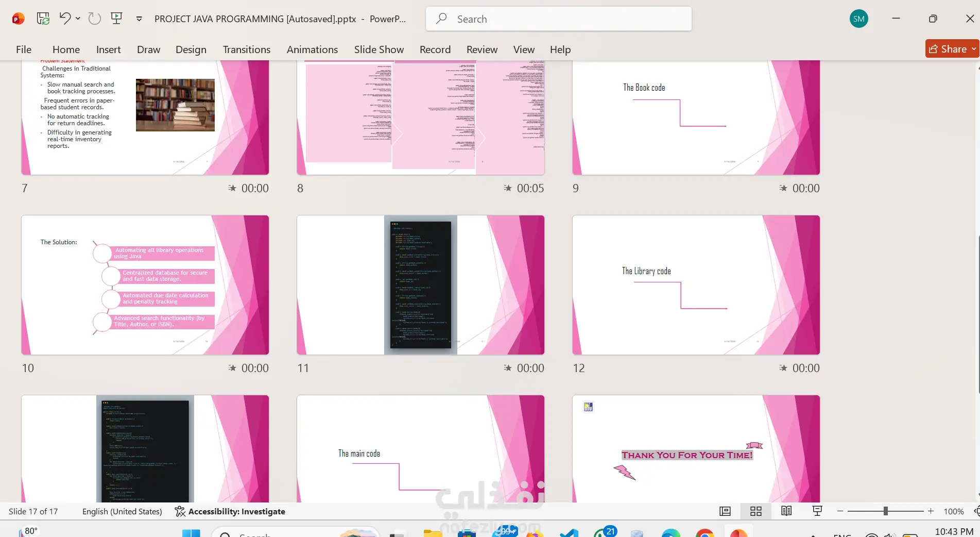Open WhatsApp with 21 notifications in taskbar

pos(604,532)
